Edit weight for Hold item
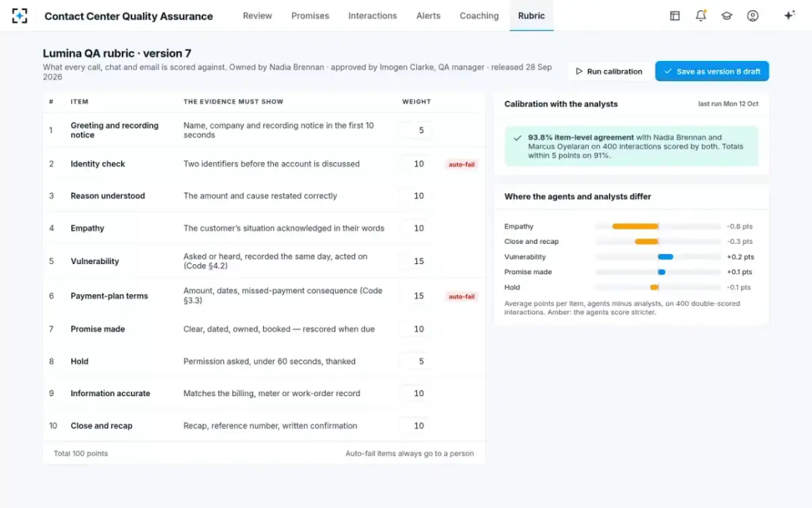This screenshot has width=812, height=508. pyautogui.click(x=415, y=362)
